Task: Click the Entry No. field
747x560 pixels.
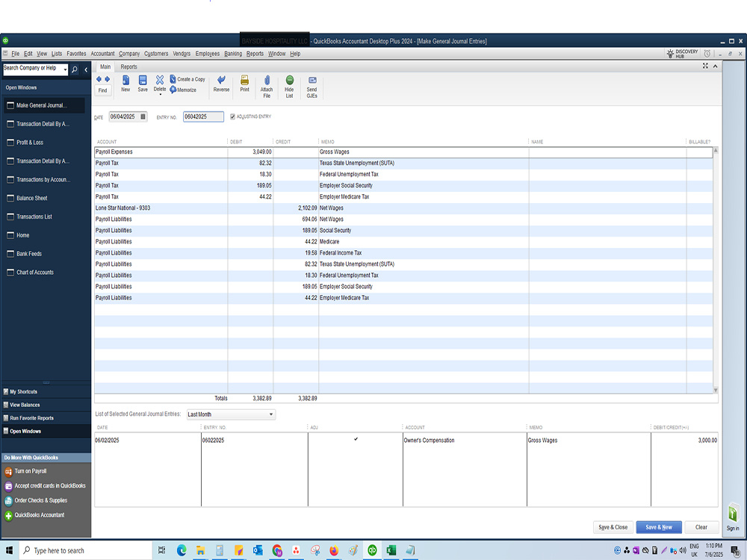Action: (203, 116)
